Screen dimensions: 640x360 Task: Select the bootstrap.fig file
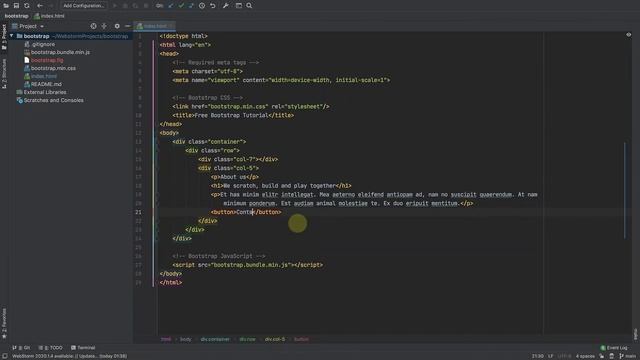43,60
